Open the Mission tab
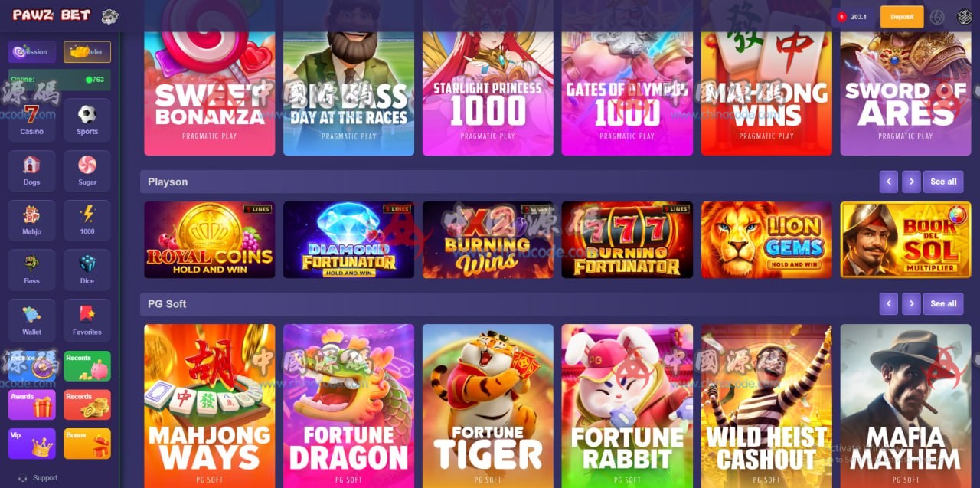This screenshot has height=488, width=980. click(32, 52)
